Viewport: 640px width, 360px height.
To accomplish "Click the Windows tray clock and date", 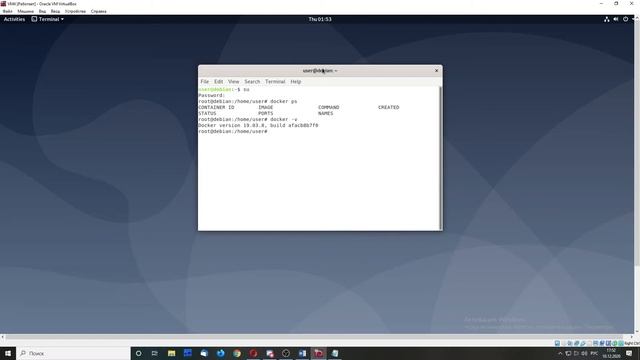I will 611,353.
